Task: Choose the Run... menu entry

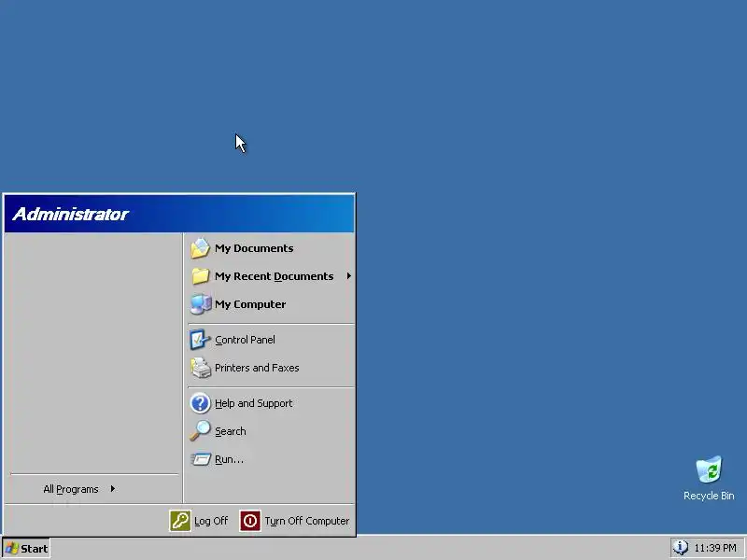Action: tap(270, 459)
